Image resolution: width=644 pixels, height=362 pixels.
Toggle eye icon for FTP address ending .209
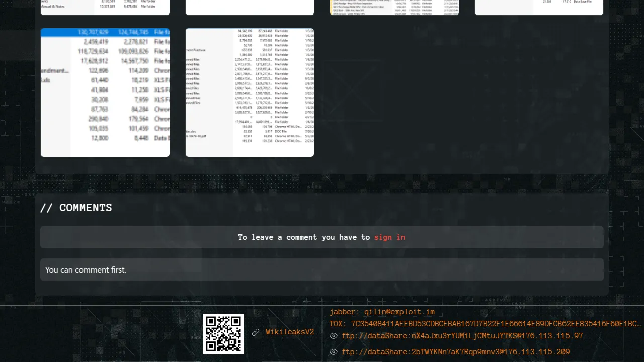coord(333,352)
